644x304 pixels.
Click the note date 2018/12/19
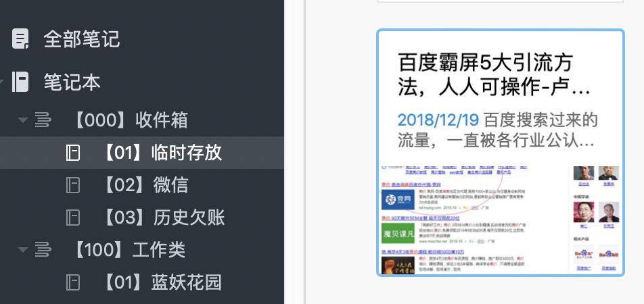pyautogui.click(x=438, y=120)
